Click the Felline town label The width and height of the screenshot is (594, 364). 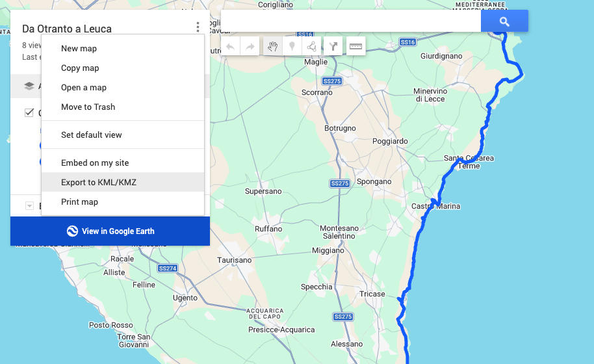point(144,285)
